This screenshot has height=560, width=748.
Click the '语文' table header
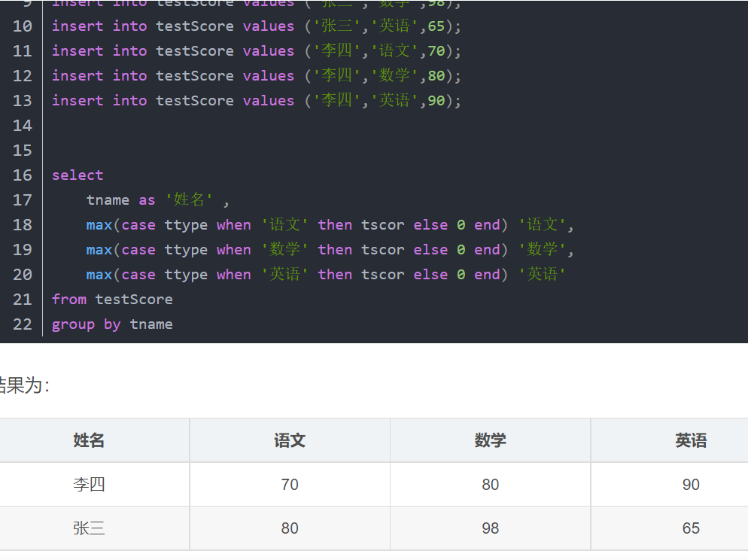pyautogui.click(x=290, y=440)
